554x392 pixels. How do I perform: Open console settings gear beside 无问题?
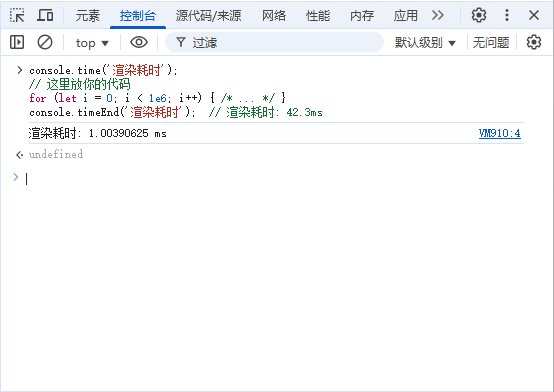click(534, 42)
